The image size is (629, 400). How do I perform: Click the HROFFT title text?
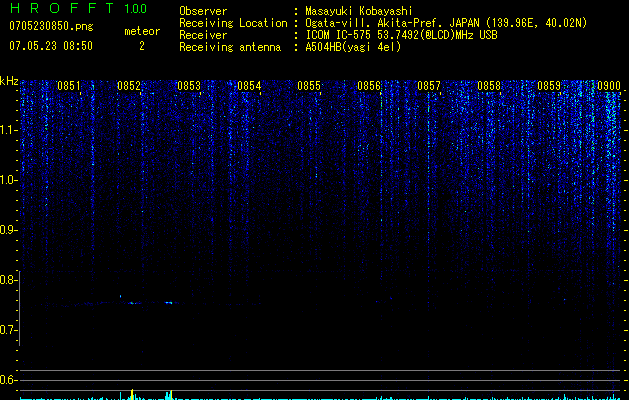pos(61,8)
